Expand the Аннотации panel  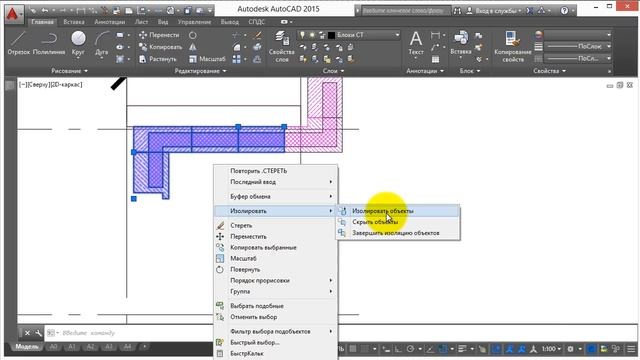[x=424, y=71]
